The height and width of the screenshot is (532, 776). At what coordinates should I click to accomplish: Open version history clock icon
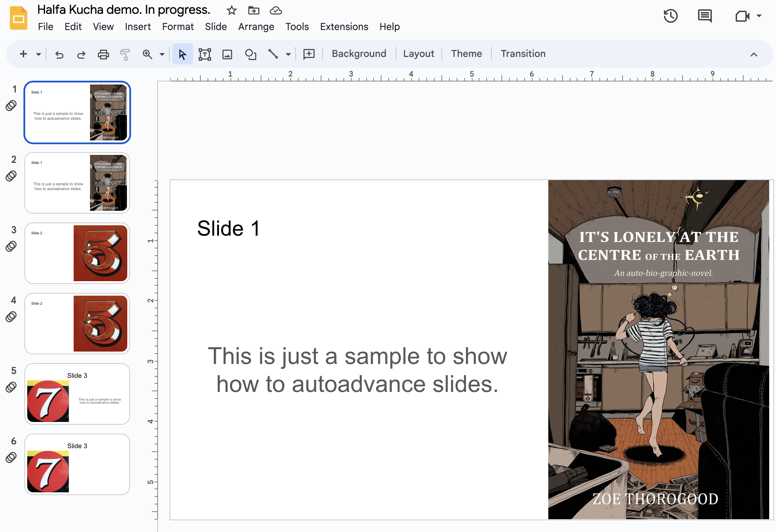point(671,16)
